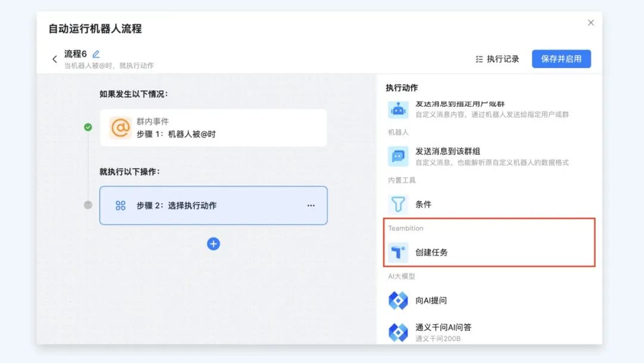Click the 通义千问AI问答 icon
Screen dimensions: 644x363
(x=398, y=333)
